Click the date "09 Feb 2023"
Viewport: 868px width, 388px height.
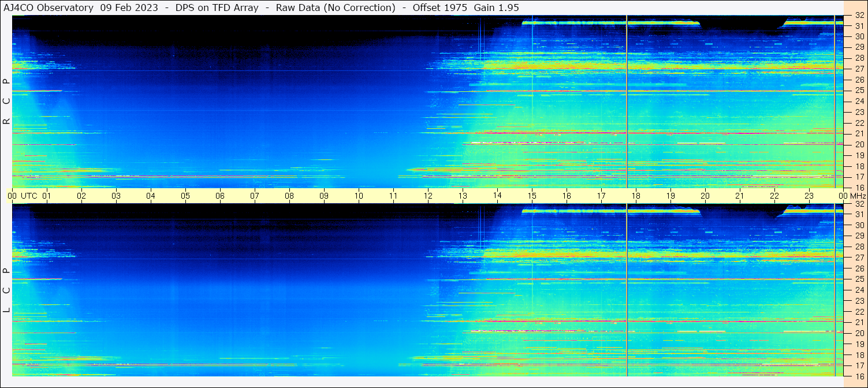(x=129, y=8)
